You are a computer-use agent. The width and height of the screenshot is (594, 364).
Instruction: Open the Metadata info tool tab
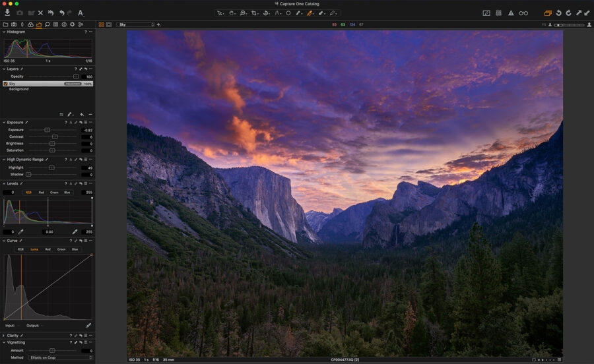64,24
